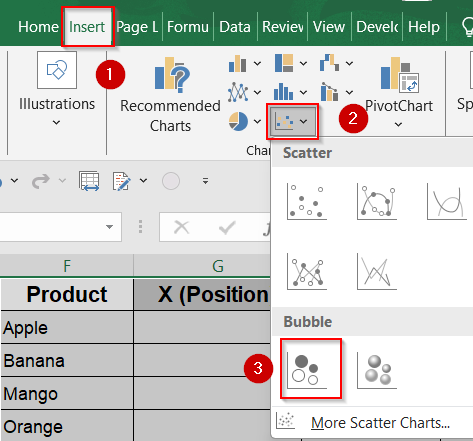Switch to the View tab

[329, 27]
